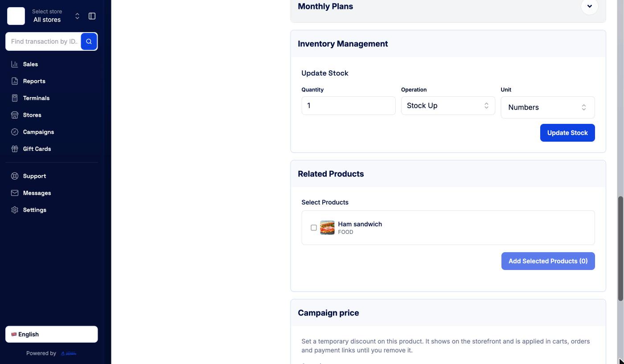Screen dimensions: 624x364
Task: Click the Ham sandwich product name
Action: click(x=360, y=224)
